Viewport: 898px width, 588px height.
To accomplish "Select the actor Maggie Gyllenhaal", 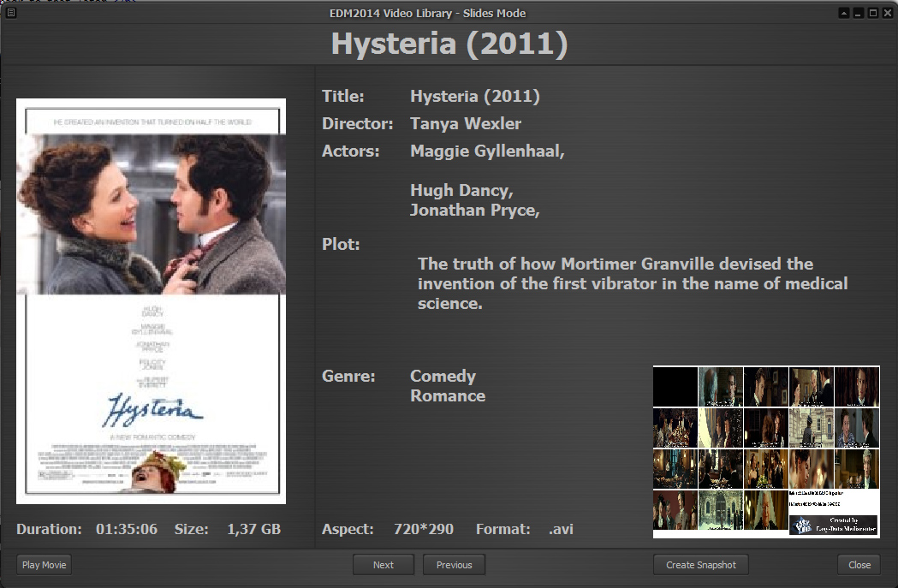I will click(487, 151).
